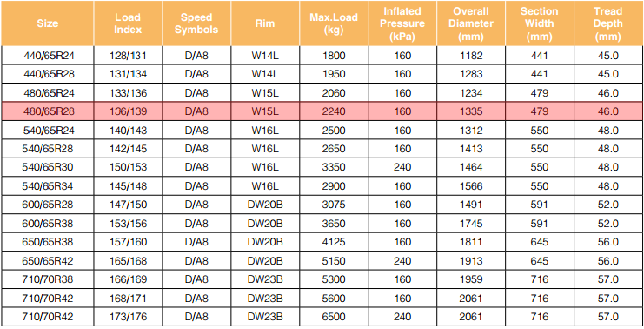Select the 540/65R34 size cell
The image size is (644, 329).
(48, 186)
